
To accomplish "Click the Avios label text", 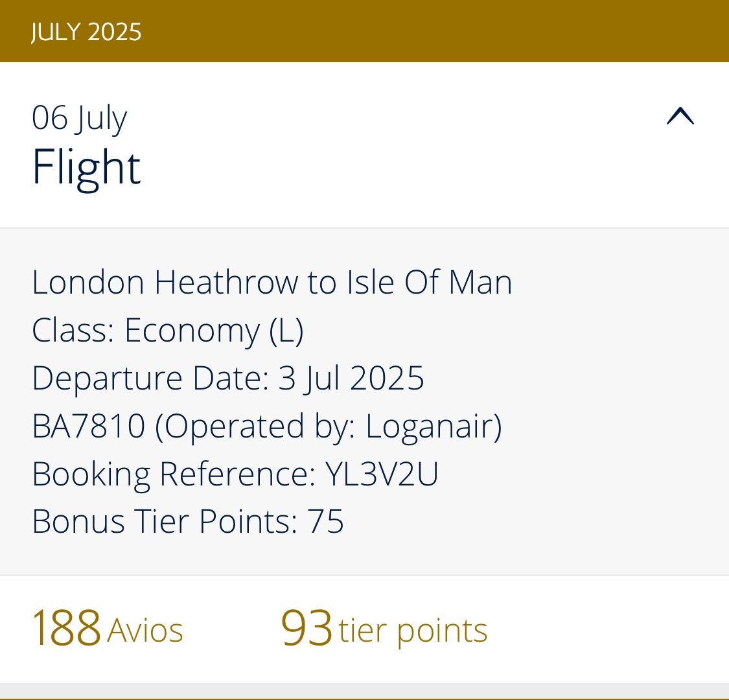I will [x=145, y=630].
